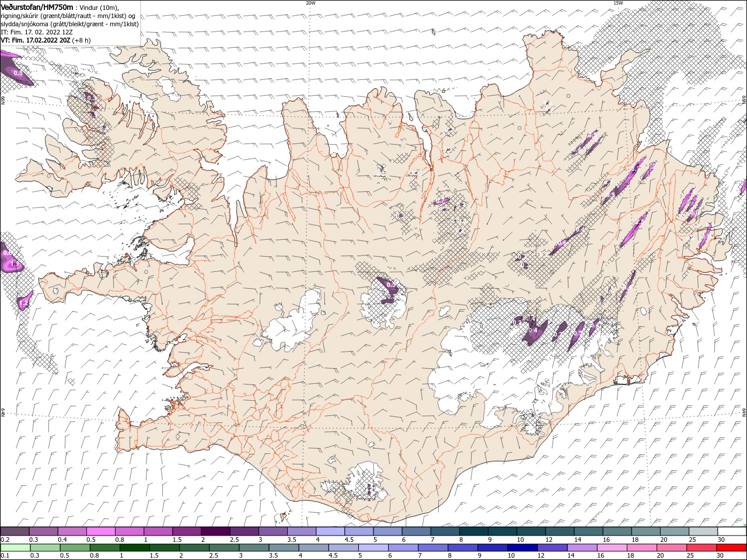Pick the bottom legend swatch between 3.5 and 4
This screenshot has height=560, width=747.
(283, 548)
